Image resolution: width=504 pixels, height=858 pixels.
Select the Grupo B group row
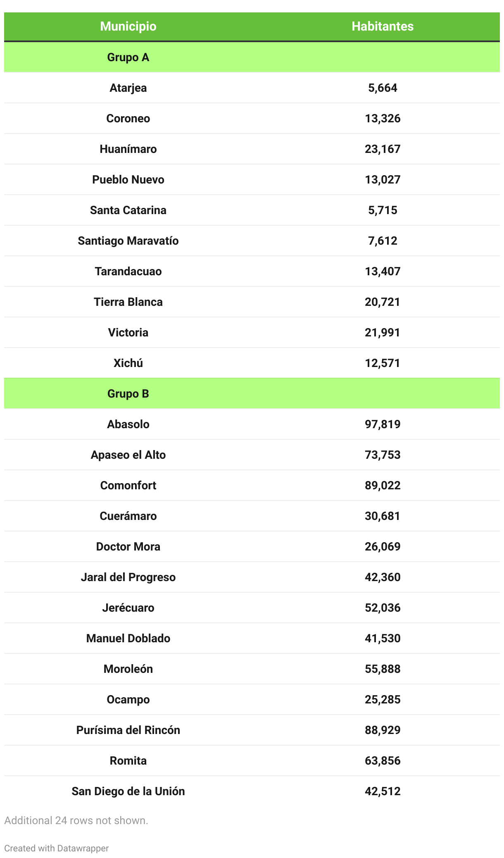pyautogui.click(x=128, y=393)
